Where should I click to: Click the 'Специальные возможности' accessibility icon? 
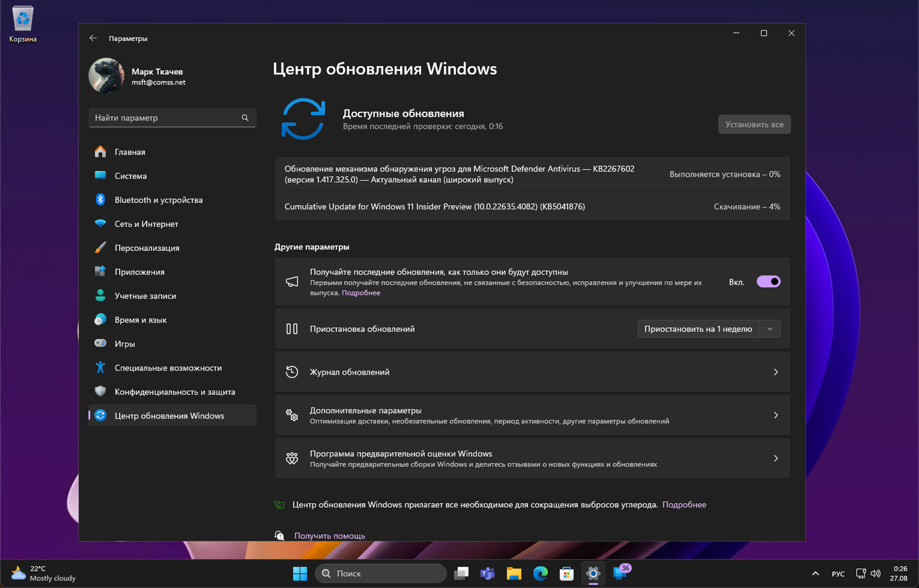click(x=100, y=367)
